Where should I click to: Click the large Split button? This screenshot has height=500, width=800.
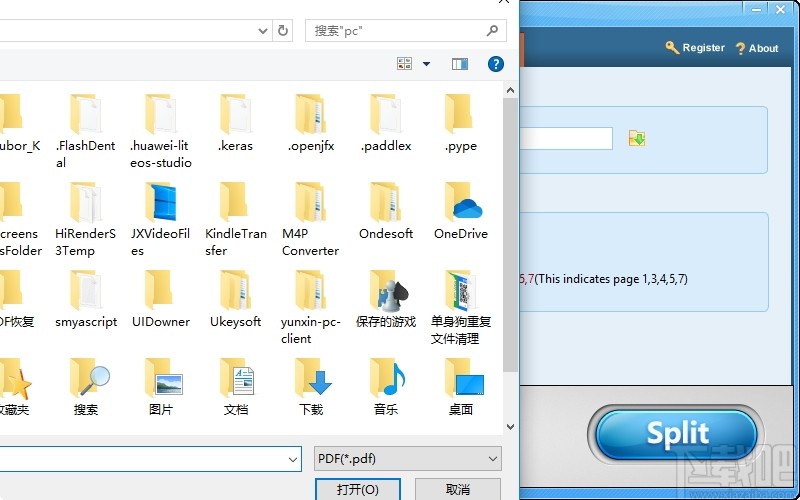(677, 434)
